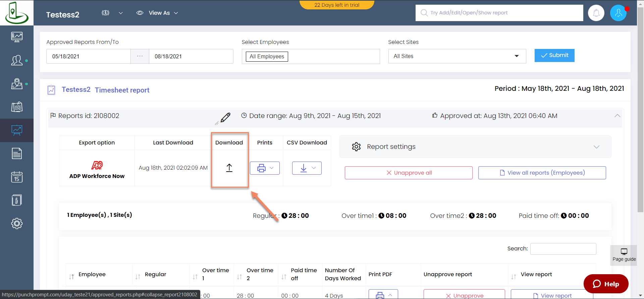The height and width of the screenshot is (299, 644).
Task: Open the All Sites dropdown
Action: pos(457,56)
